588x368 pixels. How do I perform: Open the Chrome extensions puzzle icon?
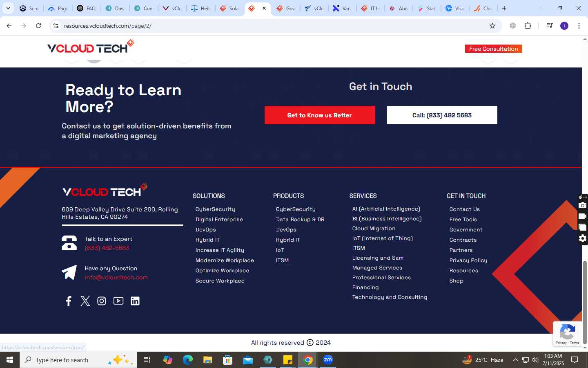tap(528, 26)
